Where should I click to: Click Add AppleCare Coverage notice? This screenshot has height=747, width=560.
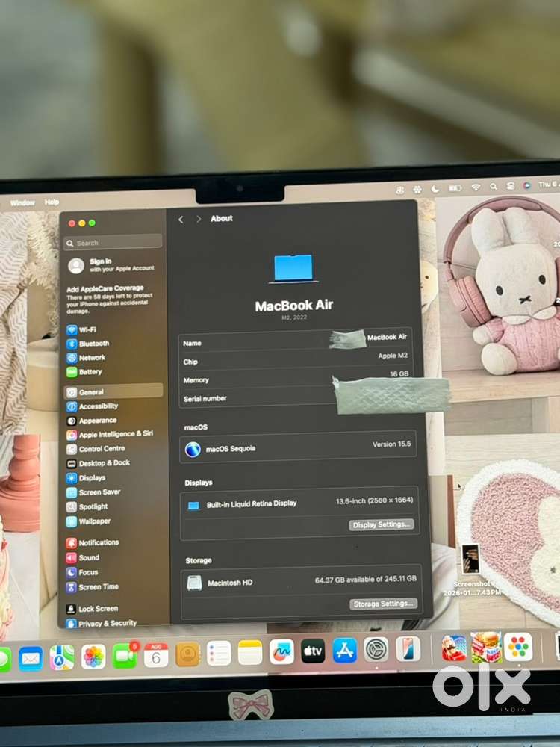point(111,300)
